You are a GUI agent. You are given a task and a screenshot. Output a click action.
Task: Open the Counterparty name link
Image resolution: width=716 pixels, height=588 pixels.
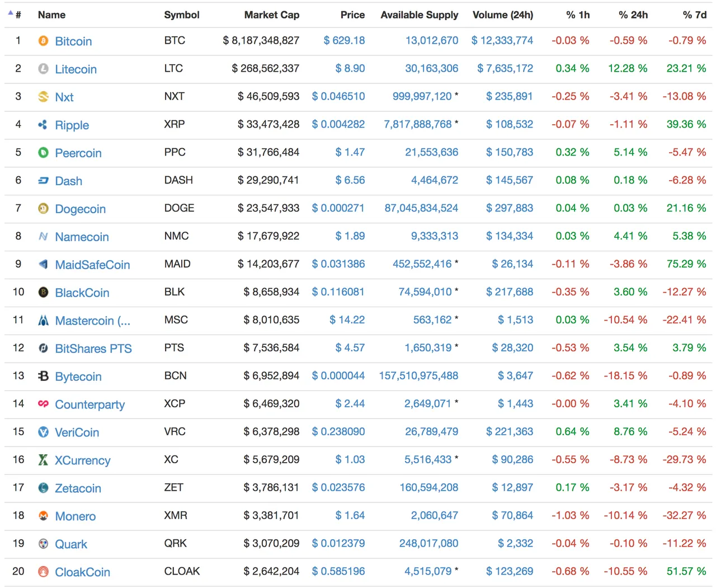tap(90, 404)
